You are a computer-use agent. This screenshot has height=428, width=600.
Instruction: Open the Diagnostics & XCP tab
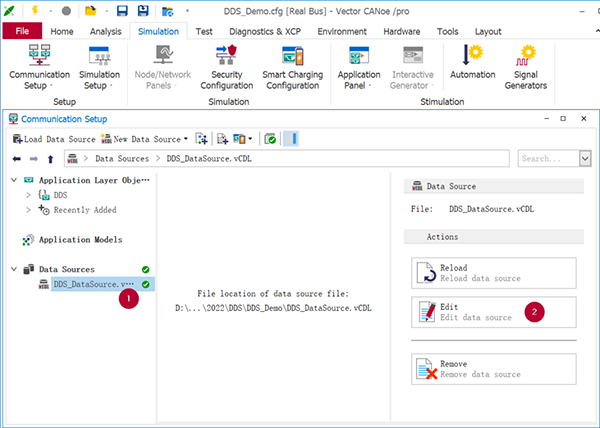coord(265,31)
